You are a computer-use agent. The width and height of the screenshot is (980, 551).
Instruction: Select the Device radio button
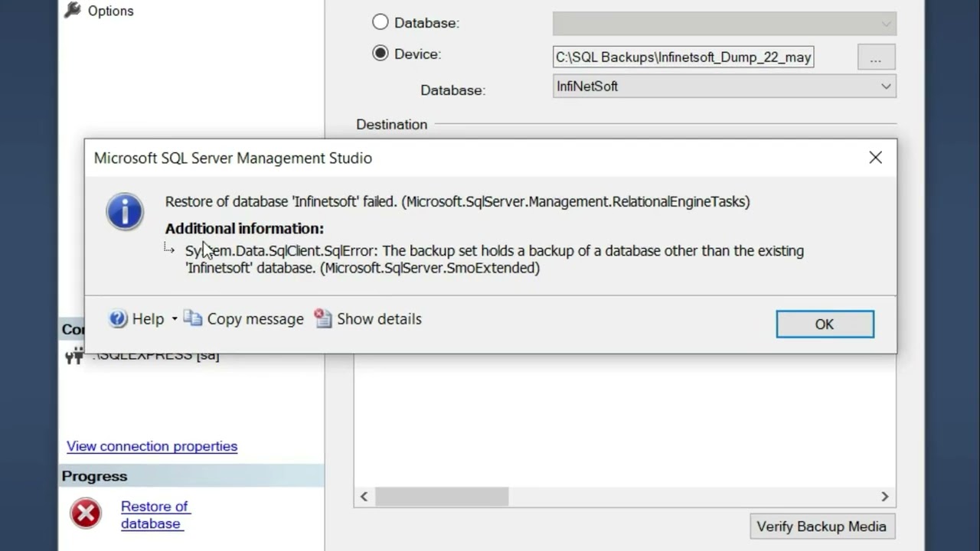point(381,54)
